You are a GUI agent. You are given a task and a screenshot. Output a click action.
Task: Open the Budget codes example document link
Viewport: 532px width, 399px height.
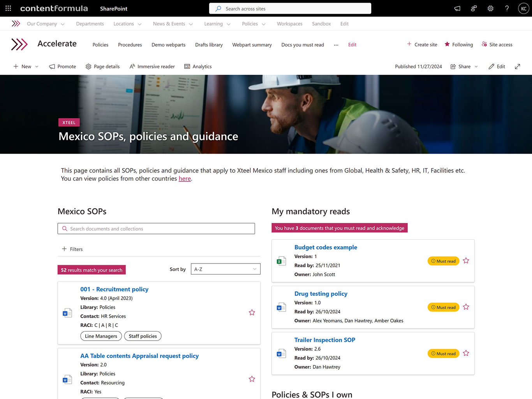pos(326,247)
